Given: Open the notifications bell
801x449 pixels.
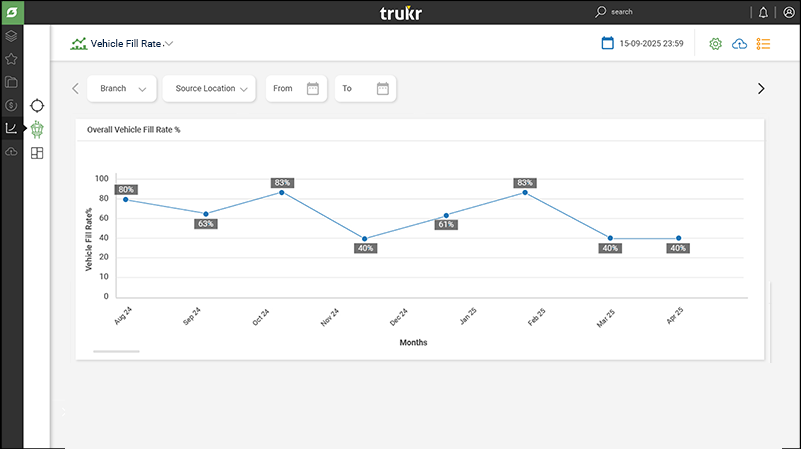Looking at the screenshot, I should click(x=764, y=12).
